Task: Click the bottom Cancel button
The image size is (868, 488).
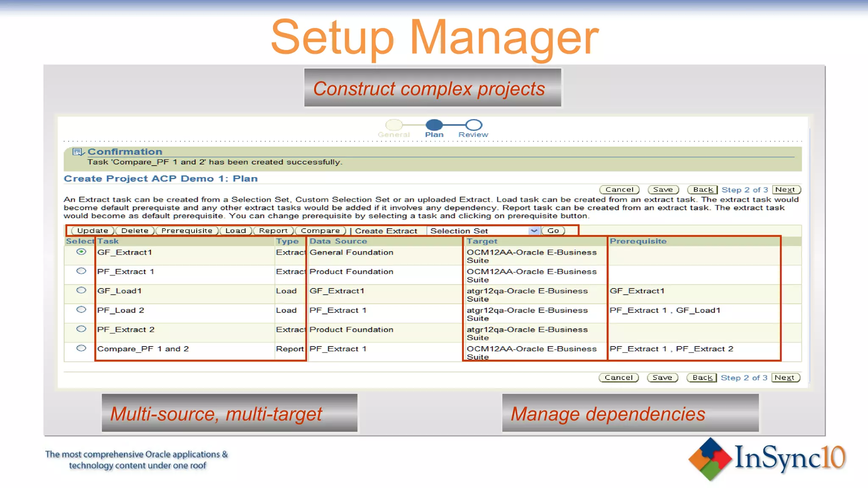Action: 618,377
